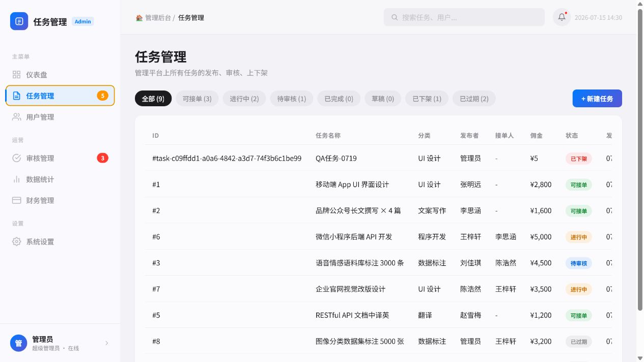Click task name RESTful API 文档中译英

pos(352,315)
